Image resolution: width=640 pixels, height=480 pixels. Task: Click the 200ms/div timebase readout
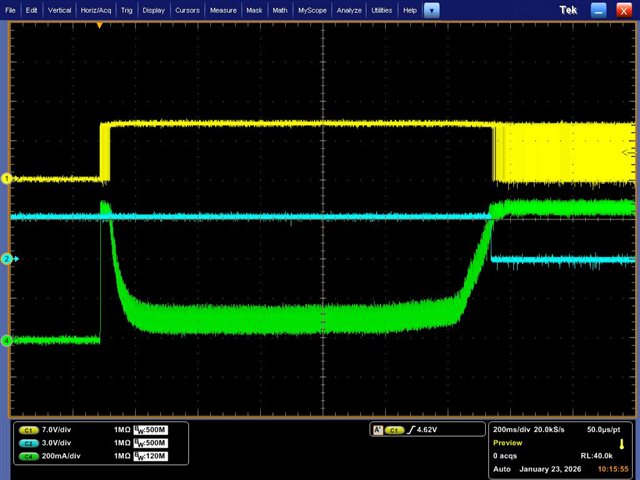(x=512, y=429)
